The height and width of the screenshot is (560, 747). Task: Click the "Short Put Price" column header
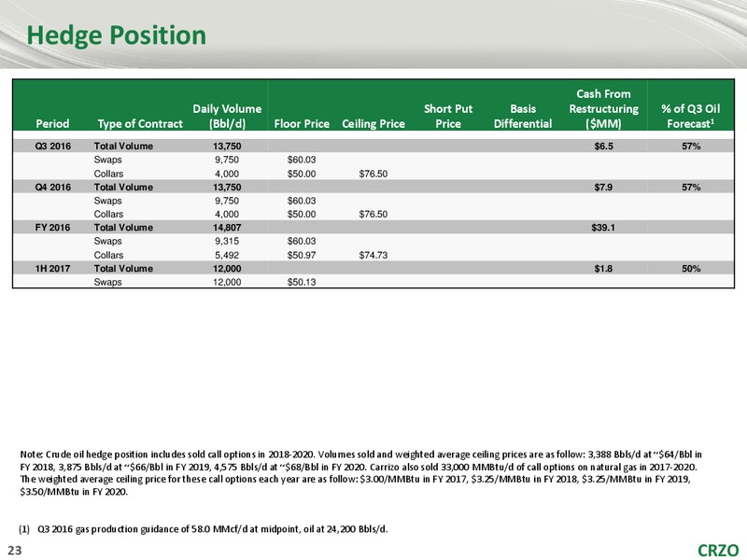(448, 116)
